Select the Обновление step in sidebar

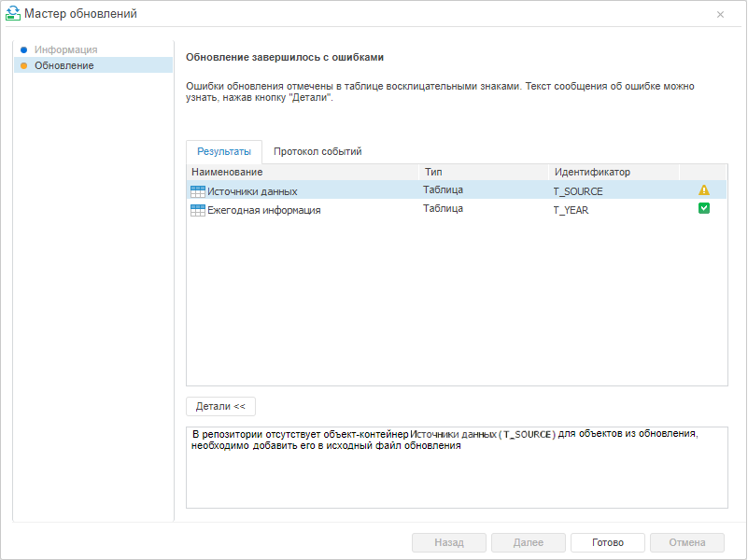tap(64, 65)
